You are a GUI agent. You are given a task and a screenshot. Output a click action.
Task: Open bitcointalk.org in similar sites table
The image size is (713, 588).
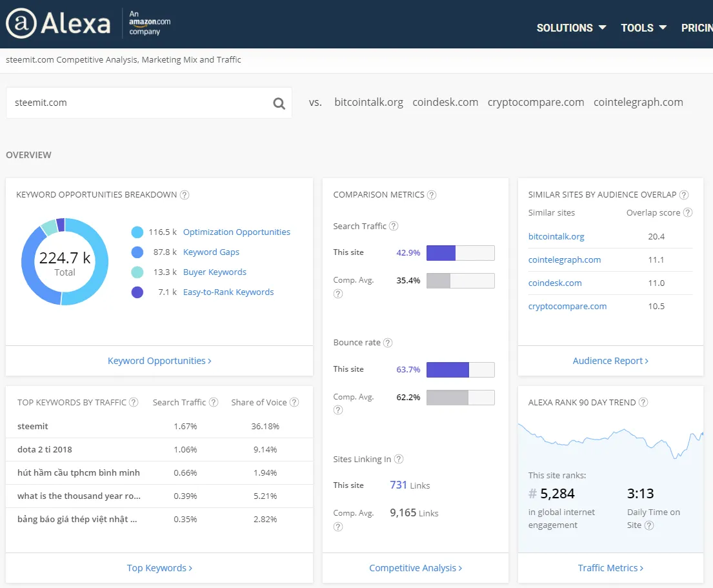(x=556, y=236)
